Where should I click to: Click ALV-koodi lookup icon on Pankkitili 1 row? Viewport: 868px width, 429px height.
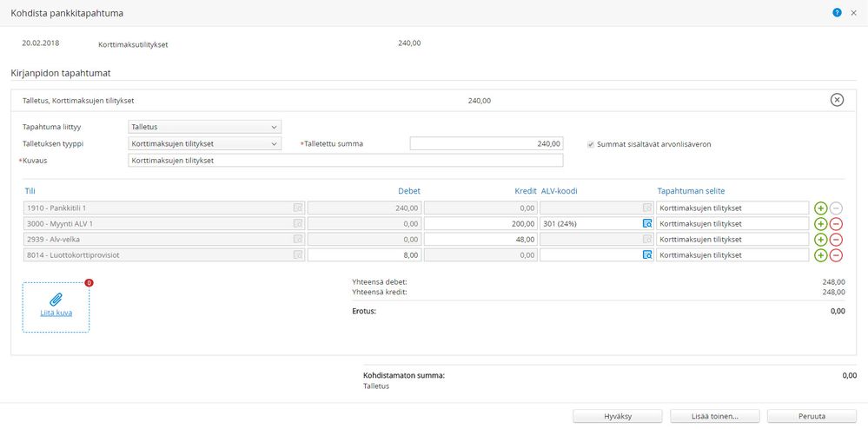(x=647, y=208)
